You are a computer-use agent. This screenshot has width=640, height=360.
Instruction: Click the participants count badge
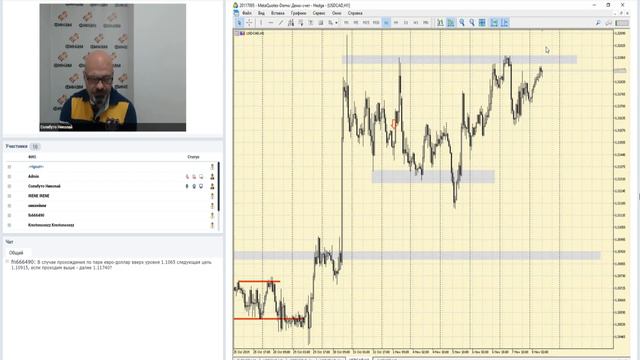35,146
